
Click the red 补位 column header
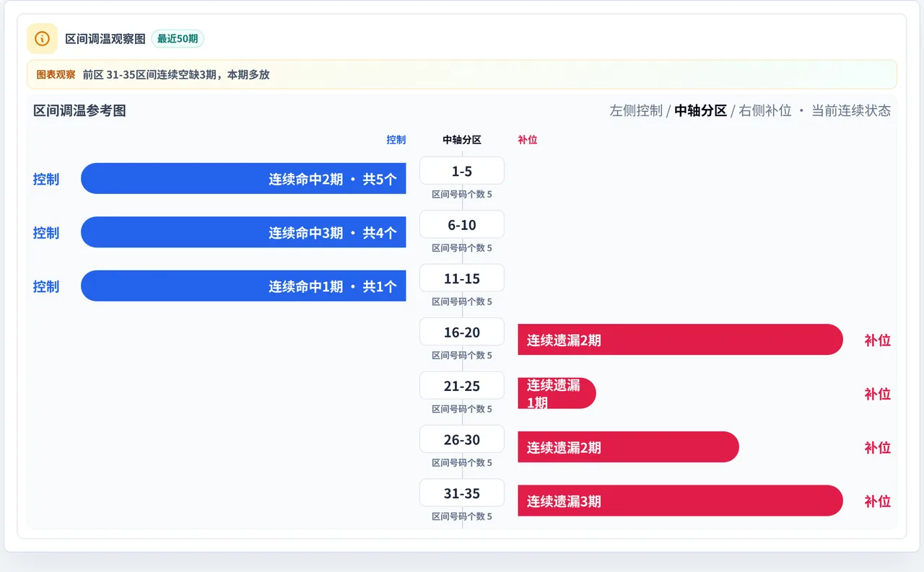pos(528,140)
